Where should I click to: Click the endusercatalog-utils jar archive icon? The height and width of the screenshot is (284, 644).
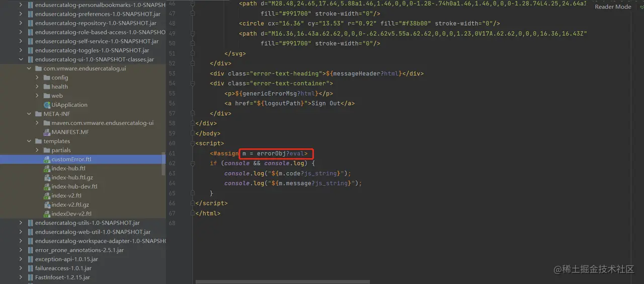tap(30, 223)
